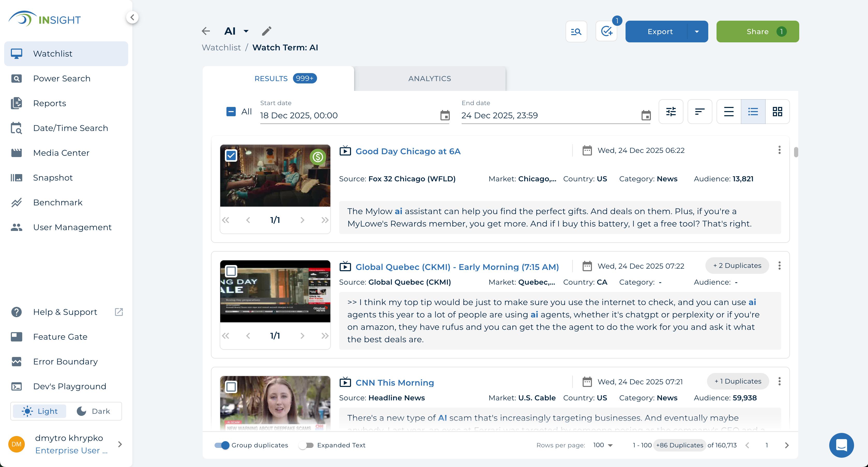Toggle the All select checkbox
Viewport: 868px width, 467px height.
pos(231,111)
